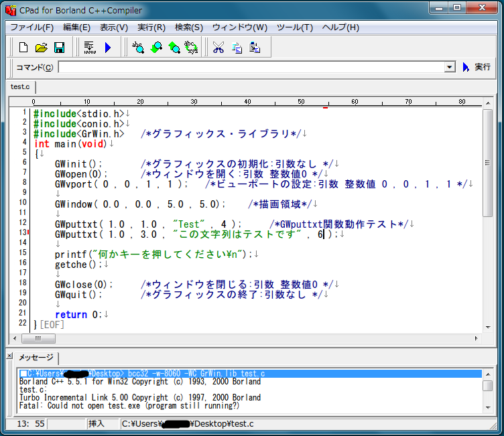Click the 挿入 insert mode status indicator

pyautogui.click(x=97, y=424)
